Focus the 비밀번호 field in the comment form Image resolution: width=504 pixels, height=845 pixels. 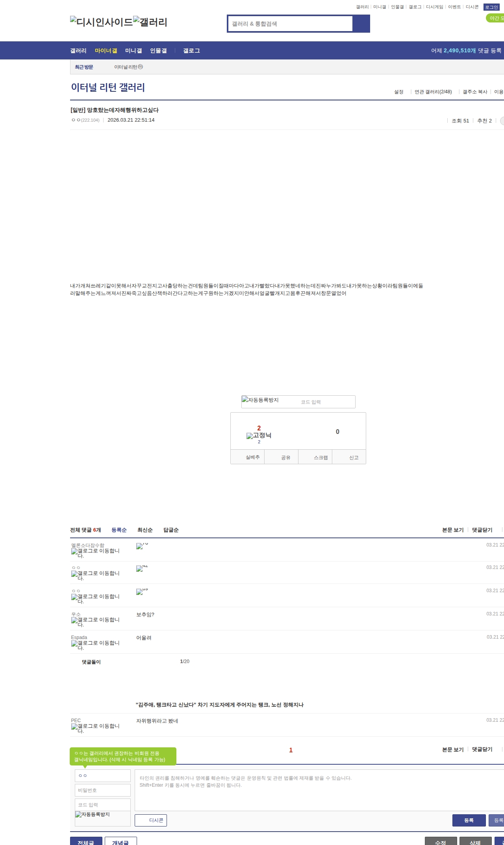pos(103,790)
